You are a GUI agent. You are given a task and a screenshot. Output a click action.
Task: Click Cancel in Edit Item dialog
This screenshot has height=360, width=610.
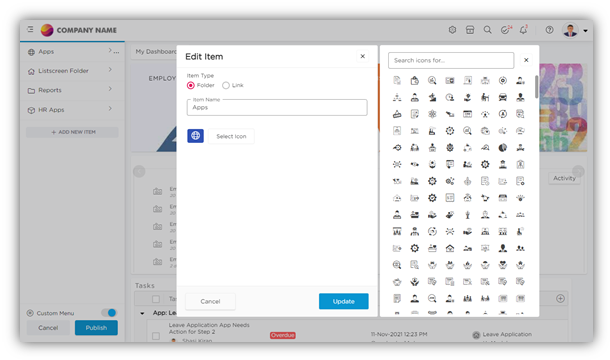coord(210,301)
